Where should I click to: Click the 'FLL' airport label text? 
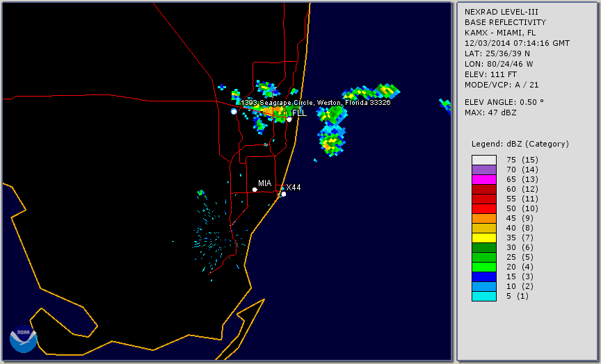[299, 113]
